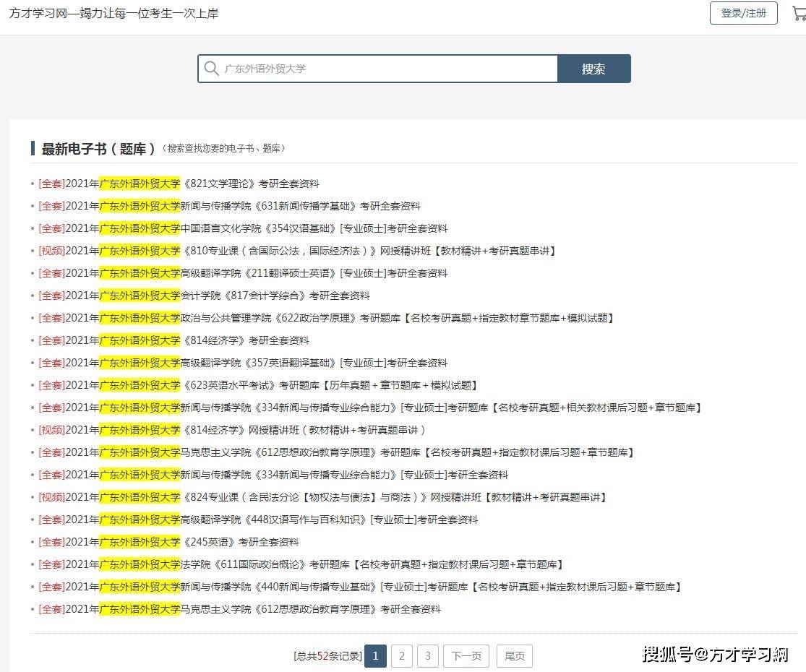This screenshot has width=806, height=672.
Task: Open the 法学院《611国际政治概论》考研题库 link
Action: click(301, 564)
